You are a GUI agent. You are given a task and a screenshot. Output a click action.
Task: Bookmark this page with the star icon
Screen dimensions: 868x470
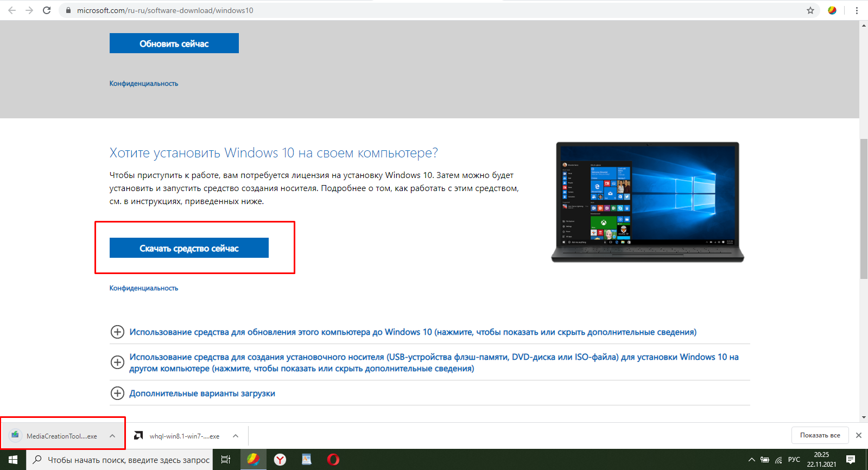tap(810, 10)
